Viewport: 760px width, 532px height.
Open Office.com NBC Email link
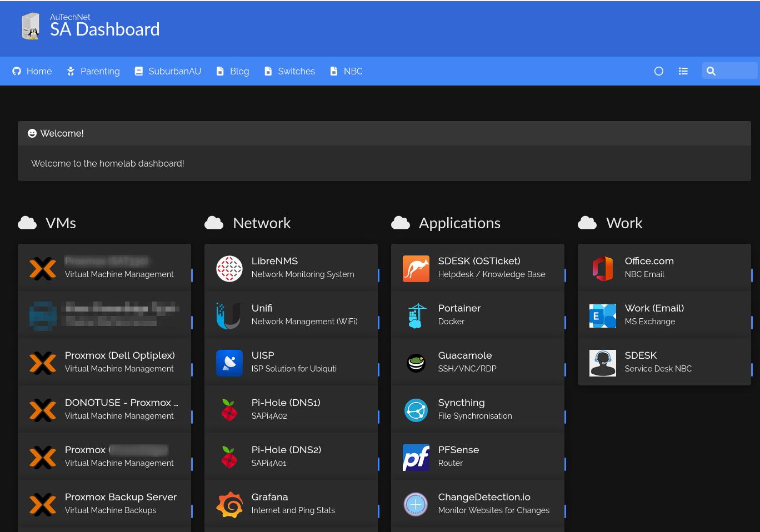pos(664,267)
